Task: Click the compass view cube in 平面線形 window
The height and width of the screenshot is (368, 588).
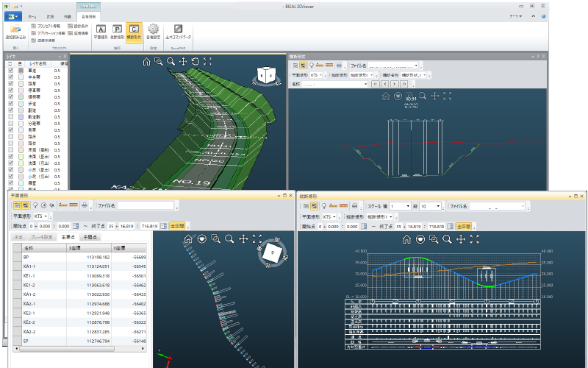Action: pyautogui.click(x=272, y=252)
